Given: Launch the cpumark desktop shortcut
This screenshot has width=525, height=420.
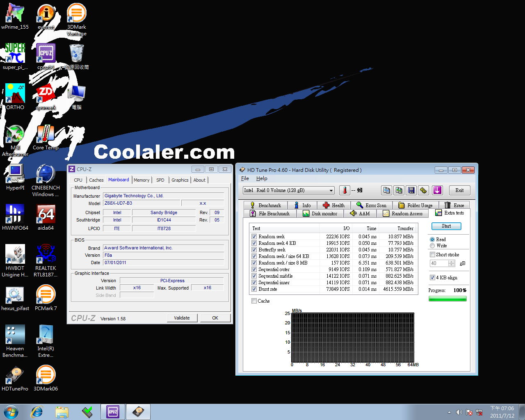Looking at the screenshot, I should point(46,97).
